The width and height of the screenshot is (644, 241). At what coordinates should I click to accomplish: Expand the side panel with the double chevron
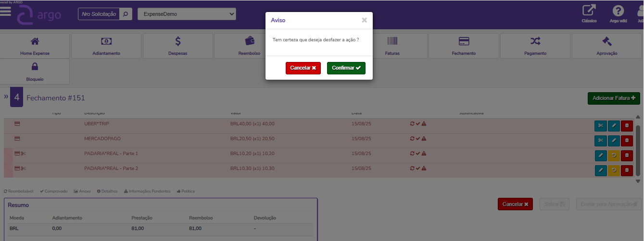[x=6, y=97]
